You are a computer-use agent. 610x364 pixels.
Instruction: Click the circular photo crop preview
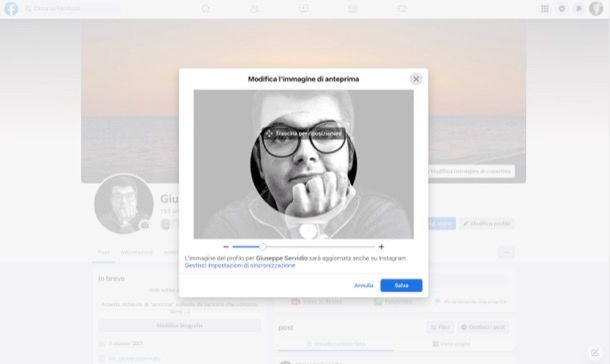pos(303,164)
